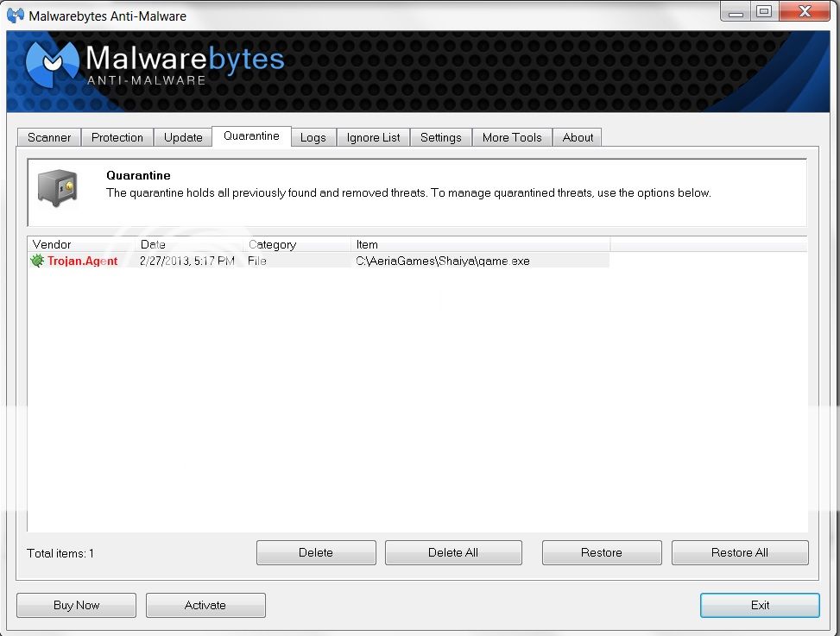
Task: Open the Ignore List tab
Action: 374,137
